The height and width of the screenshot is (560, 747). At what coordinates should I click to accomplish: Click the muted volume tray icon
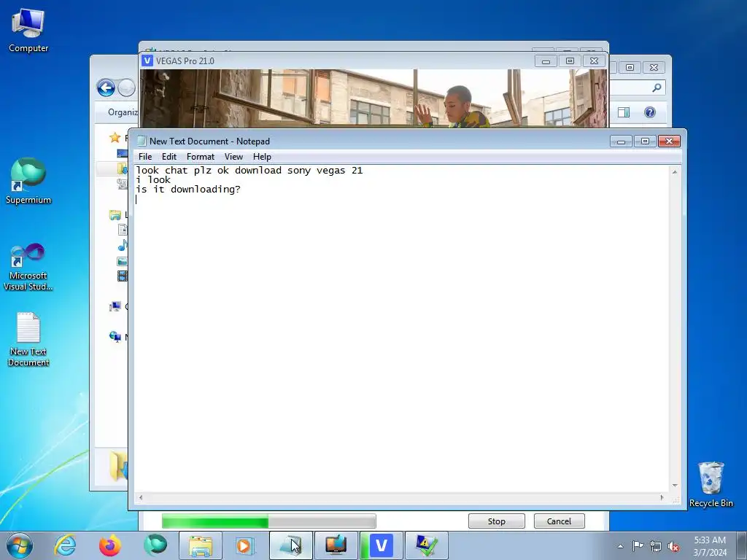coord(673,546)
